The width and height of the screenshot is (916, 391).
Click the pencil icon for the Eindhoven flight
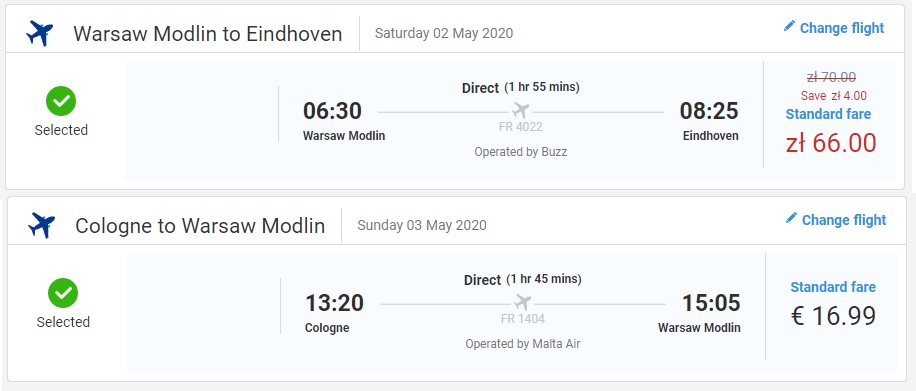pyautogui.click(x=789, y=26)
